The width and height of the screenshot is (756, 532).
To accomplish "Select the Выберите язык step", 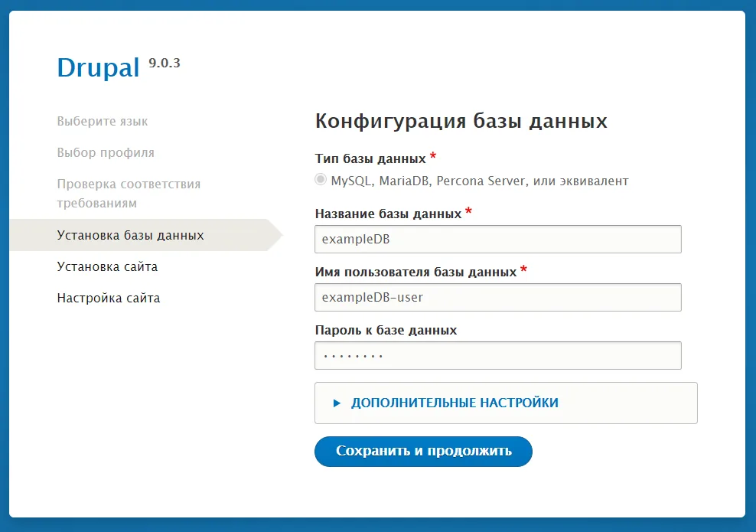I will click(102, 121).
